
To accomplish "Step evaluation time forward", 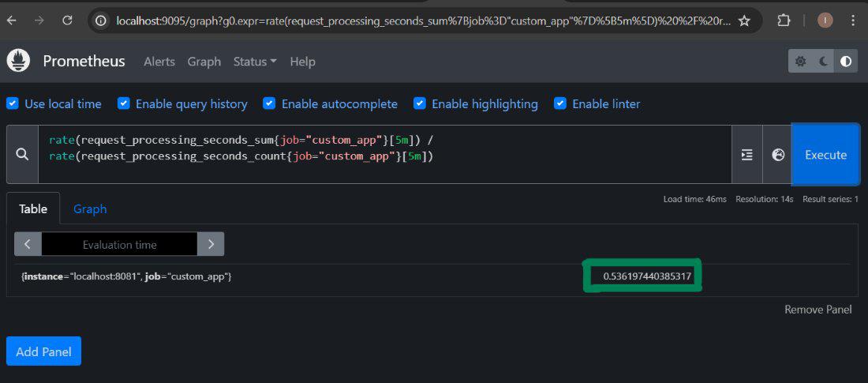I will 211,244.
